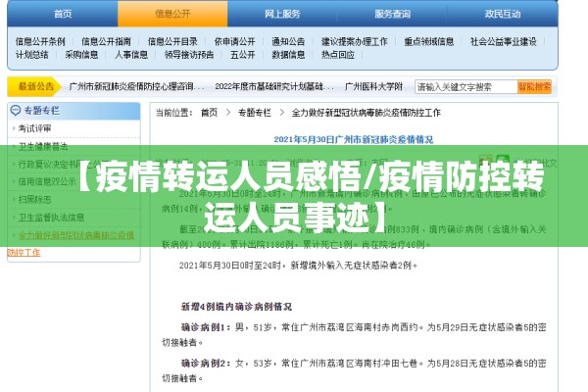This screenshot has width=588, height=392.
Task: Click the arrow bullet beside 考试评审
Action: click(14, 128)
